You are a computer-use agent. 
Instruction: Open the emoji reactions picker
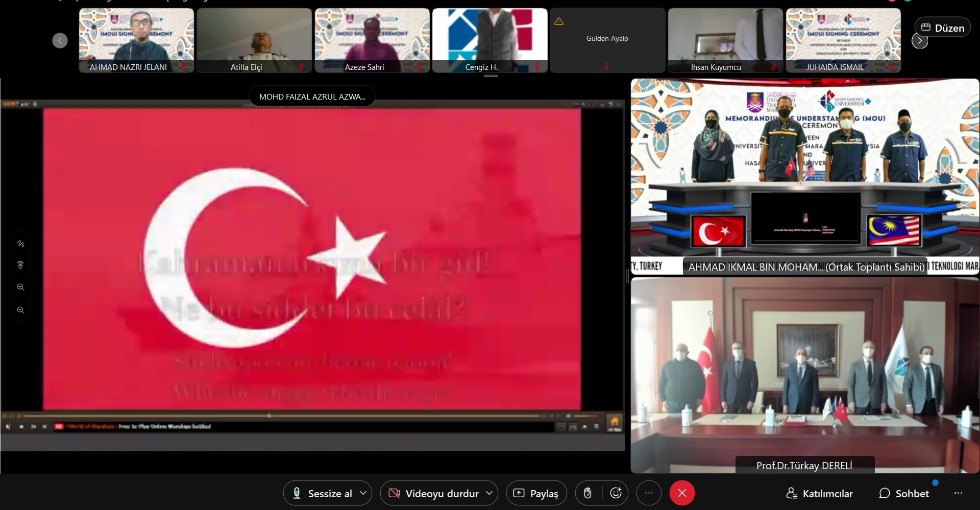[616, 493]
